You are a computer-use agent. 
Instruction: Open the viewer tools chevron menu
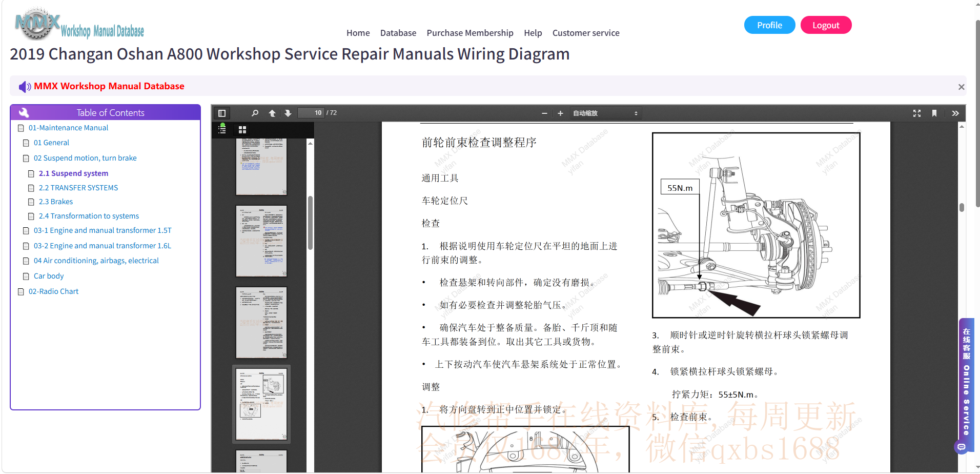point(955,113)
